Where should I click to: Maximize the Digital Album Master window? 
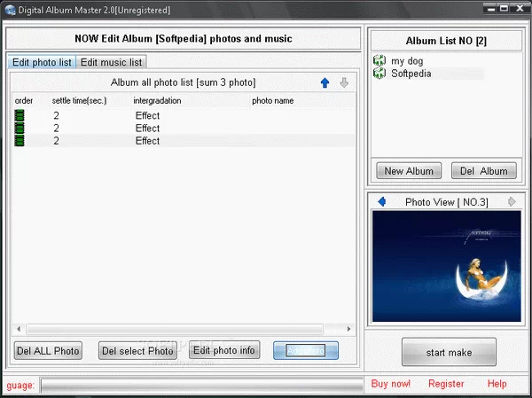[x=505, y=9]
